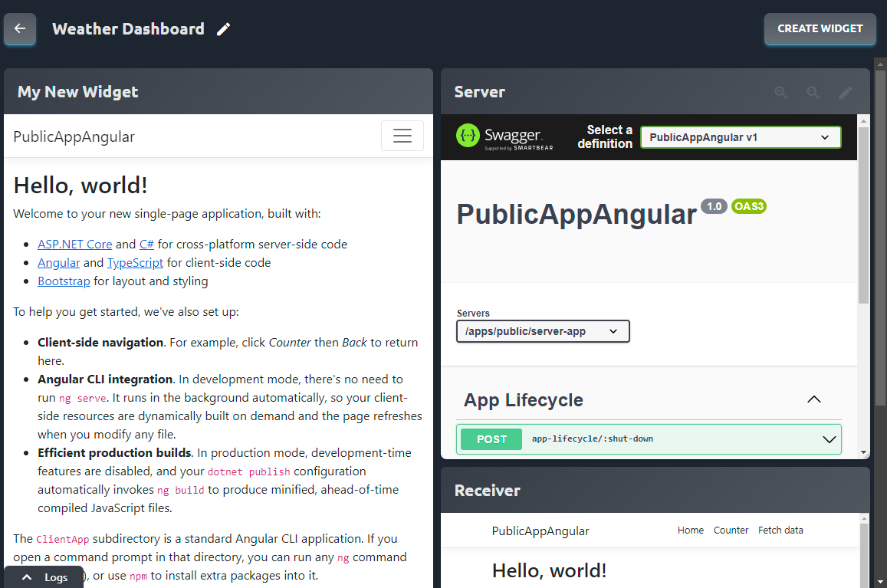Edit the Weather Dashboard title with pencil icon
The height and width of the screenshot is (588, 887).
(223, 29)
